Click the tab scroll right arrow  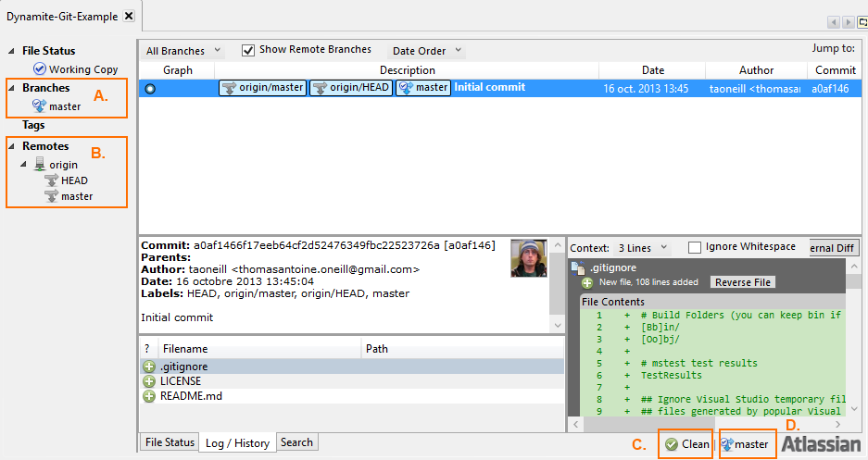848,22
